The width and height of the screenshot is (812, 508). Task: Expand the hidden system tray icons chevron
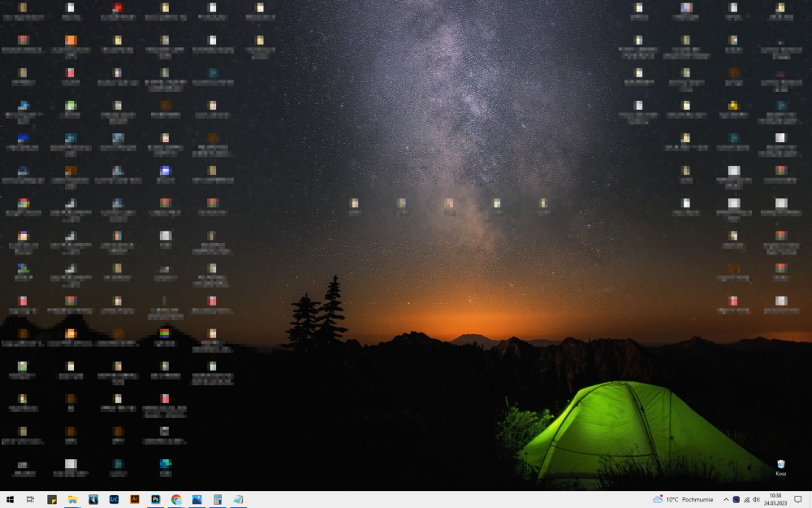point(725,500)
